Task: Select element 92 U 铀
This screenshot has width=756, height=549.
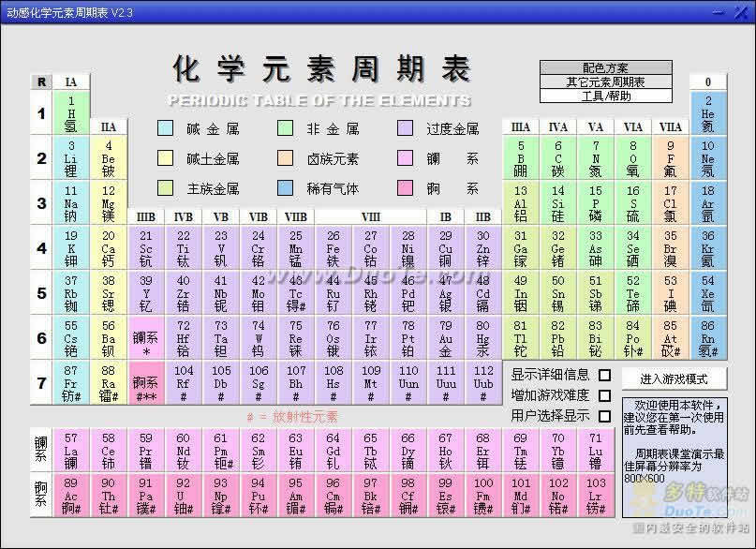Action: click(184, 495)
